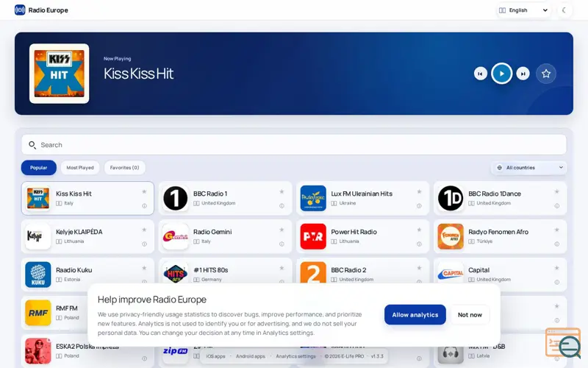
Task: Favorite the now-playing station via star button
Action: pyautogui.click(x=546, y=74)
